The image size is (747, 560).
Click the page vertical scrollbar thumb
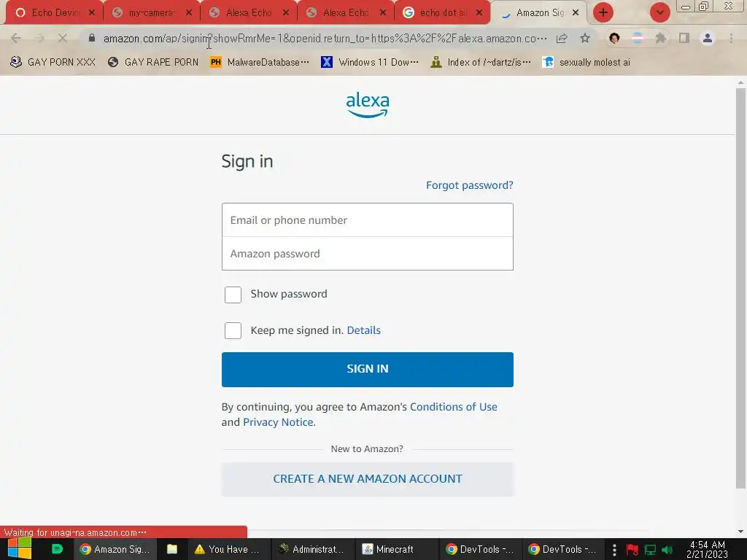point(740,288)
